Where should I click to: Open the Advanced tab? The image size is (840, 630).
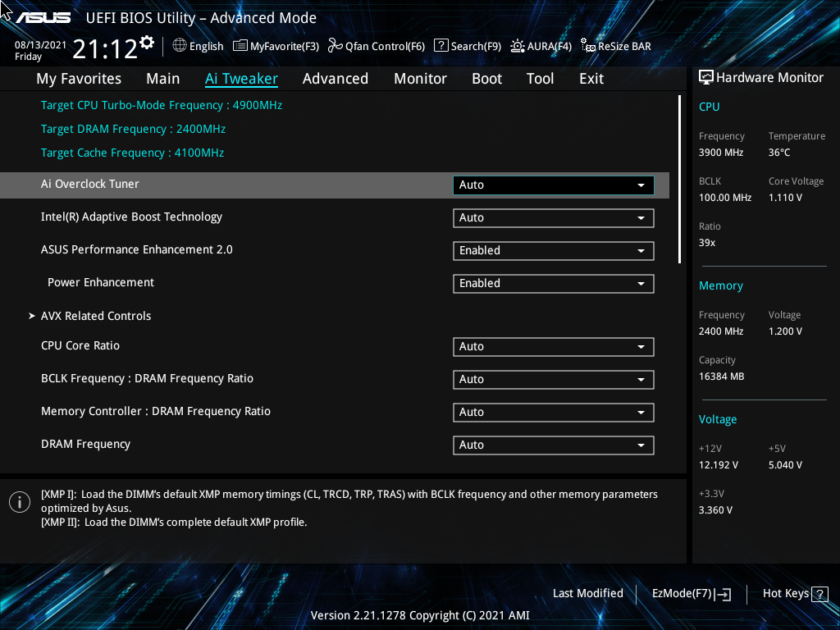click(336, 79)
